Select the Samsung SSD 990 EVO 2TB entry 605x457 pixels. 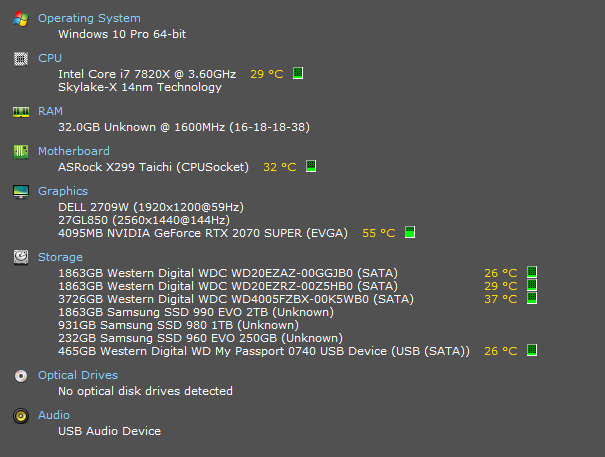[x=196, y=312]
